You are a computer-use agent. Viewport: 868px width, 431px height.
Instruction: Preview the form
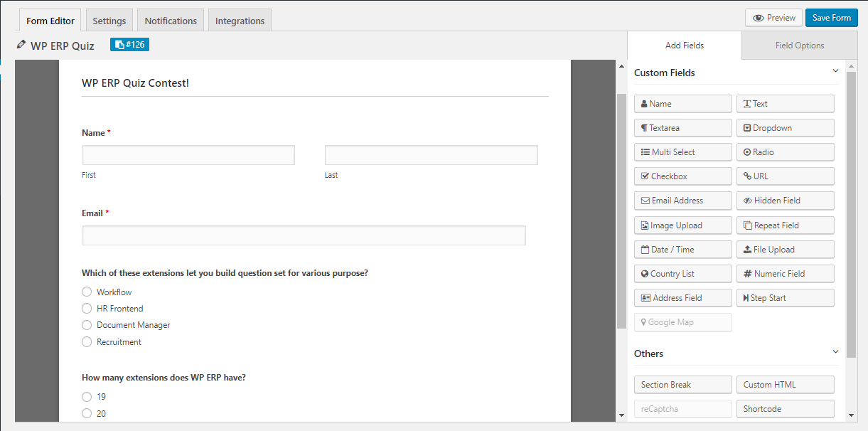773,18
